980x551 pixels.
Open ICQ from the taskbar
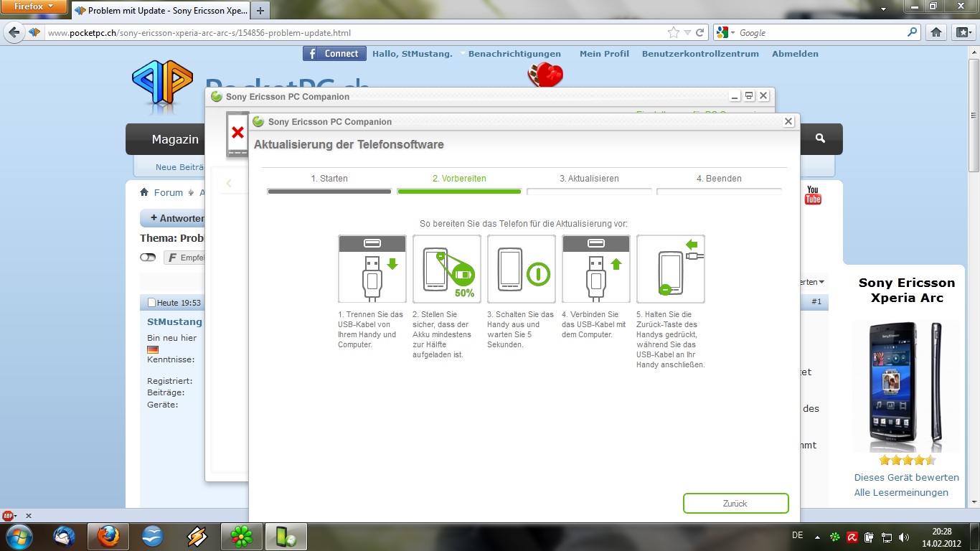pos(242,536)
